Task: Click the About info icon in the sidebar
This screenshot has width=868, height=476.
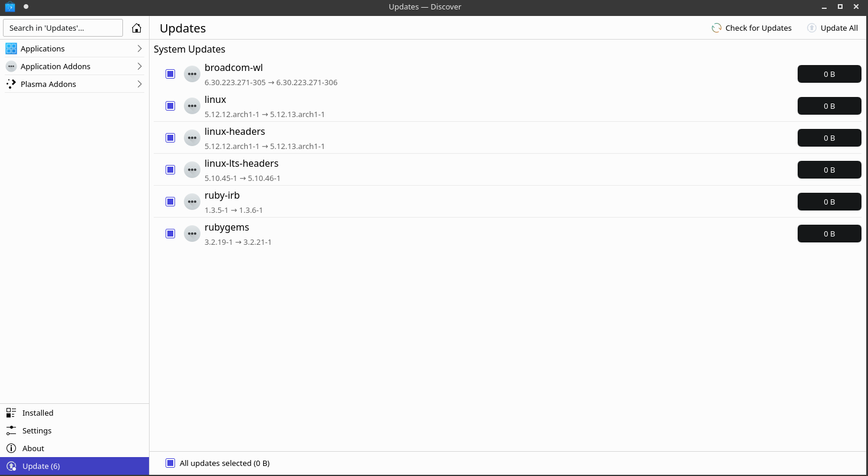Action: point(11,448)
